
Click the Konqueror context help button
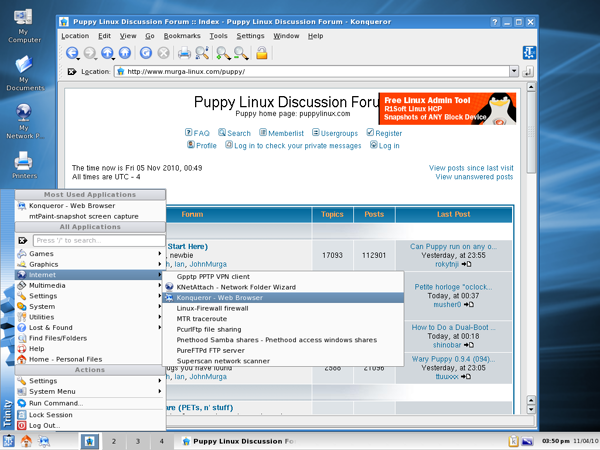(x=495, y=22)
